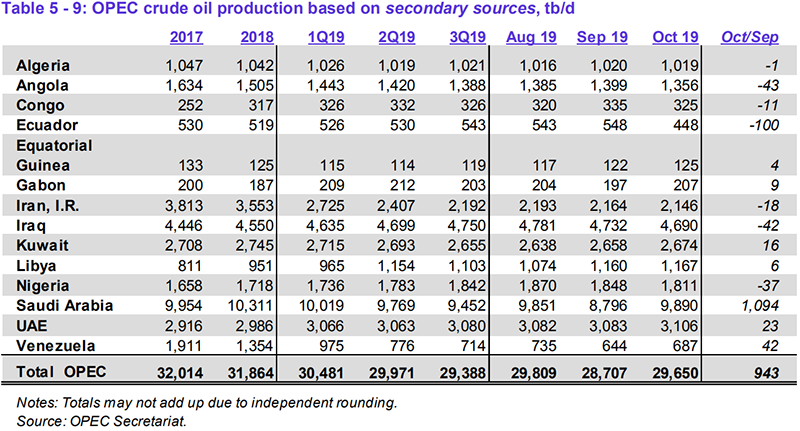This screenshot has width=800, height=431.
Task: Click the Equatorial Guinea row label
Action: (54, 156)
